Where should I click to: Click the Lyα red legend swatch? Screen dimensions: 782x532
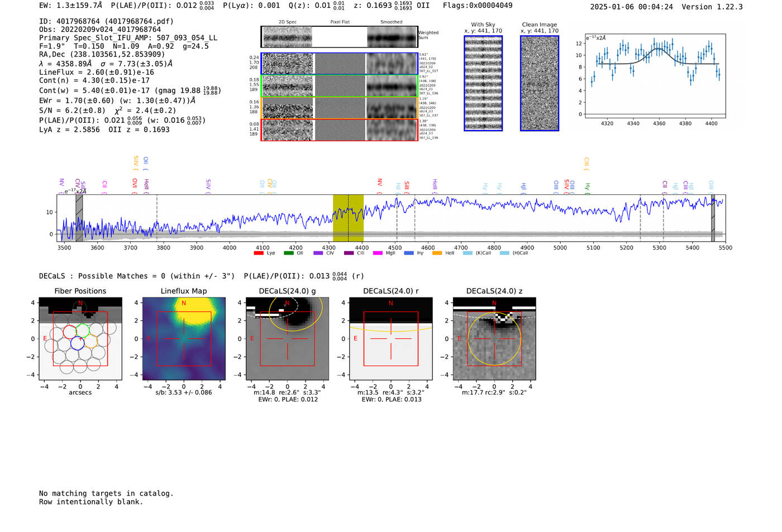click(259, 253)
